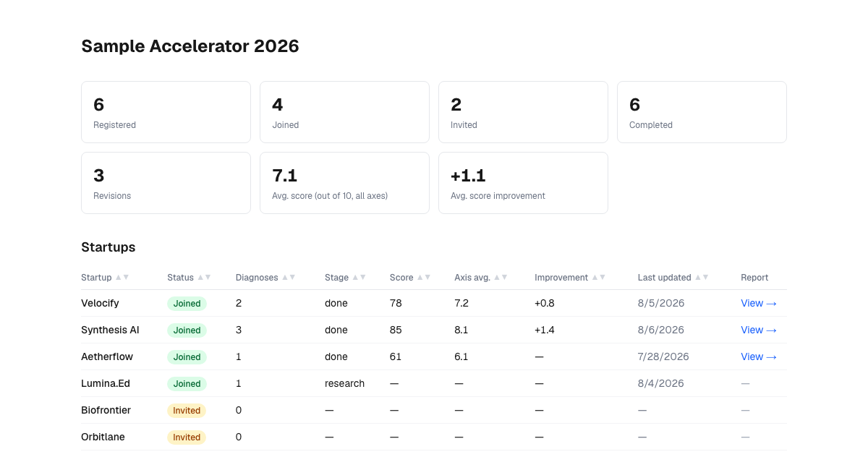
Task: Click the Completed stat card
Action: [x=702, y=112]
